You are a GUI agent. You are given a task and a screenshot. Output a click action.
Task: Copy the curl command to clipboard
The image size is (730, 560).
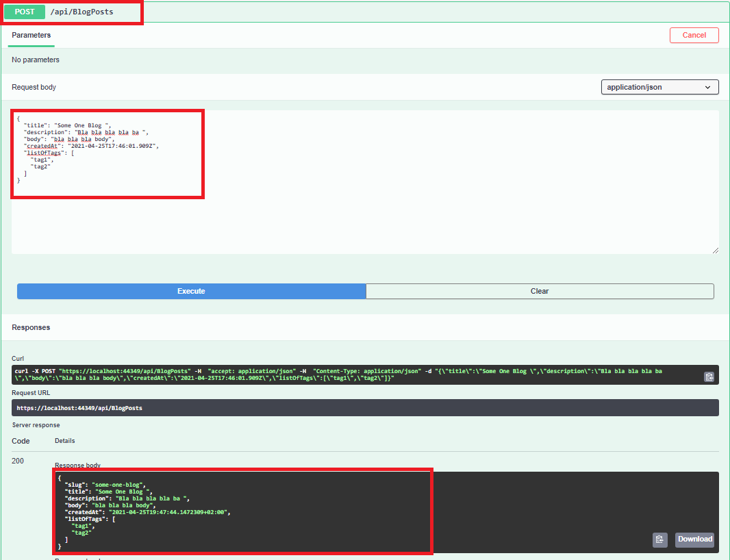pos(709,377)
